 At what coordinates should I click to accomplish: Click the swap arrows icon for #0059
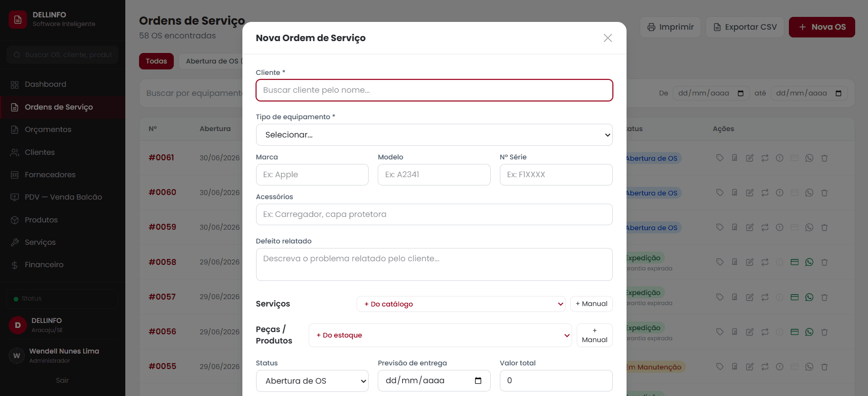click(765, 227)
